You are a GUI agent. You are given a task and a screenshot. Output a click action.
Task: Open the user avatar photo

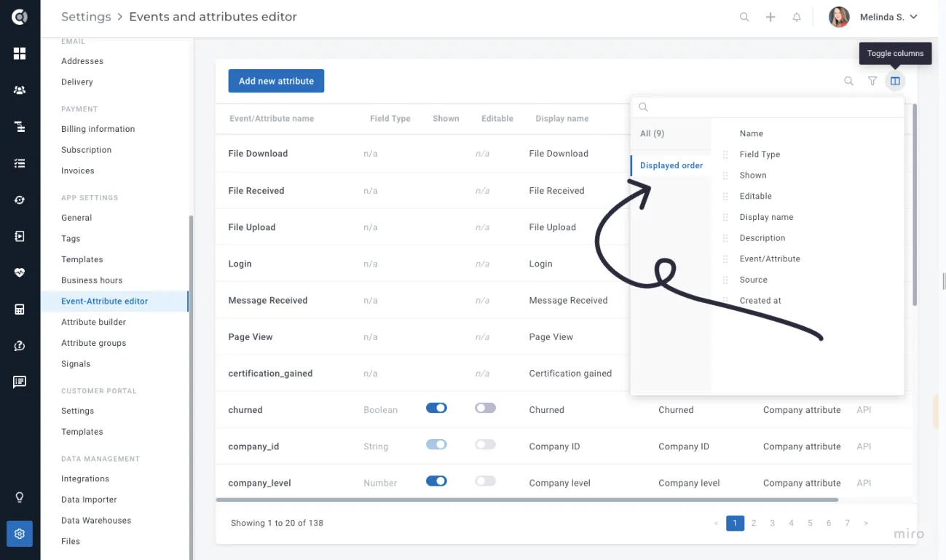(839, 17)
